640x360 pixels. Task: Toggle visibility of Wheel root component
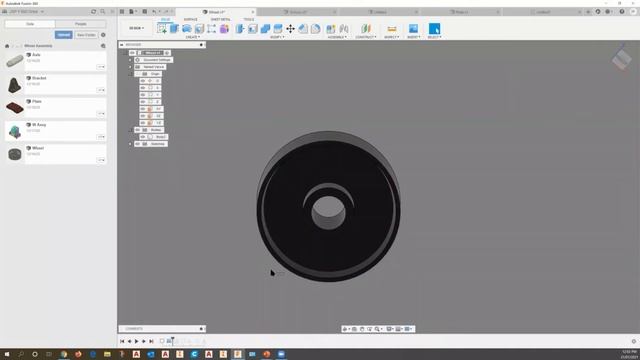(x=132, y=53)
